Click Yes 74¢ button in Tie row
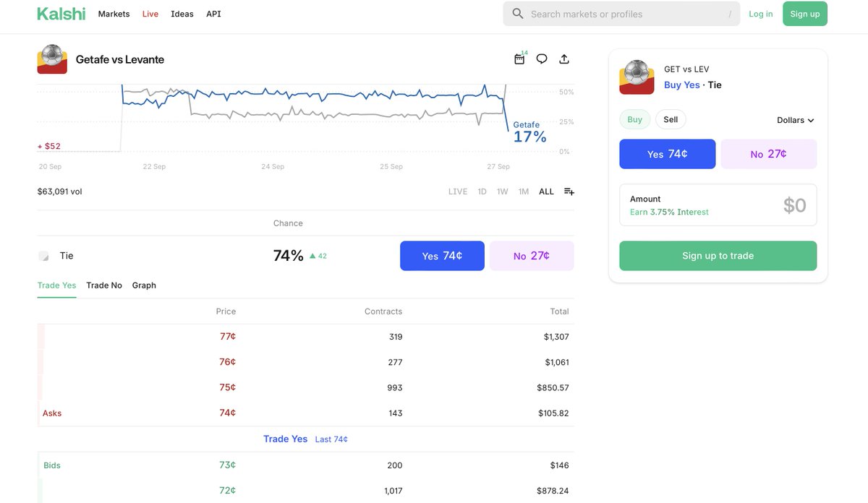 pyautogui.click(x=442, y=256)
